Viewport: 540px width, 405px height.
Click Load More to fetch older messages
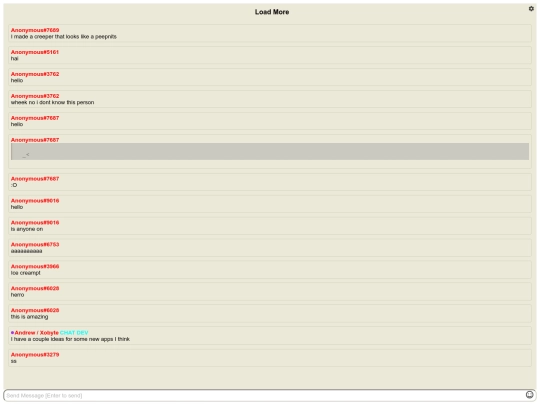click(x=272, y=12)
